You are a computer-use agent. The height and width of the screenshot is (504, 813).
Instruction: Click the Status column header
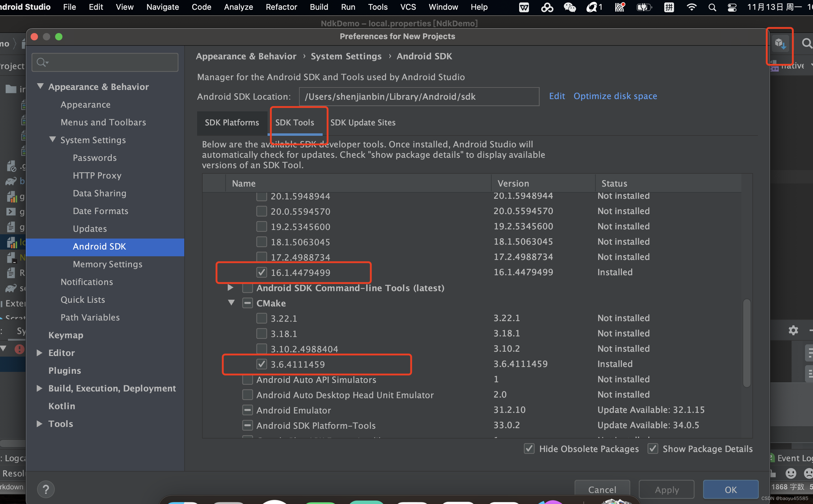click(x=668, y=183)
